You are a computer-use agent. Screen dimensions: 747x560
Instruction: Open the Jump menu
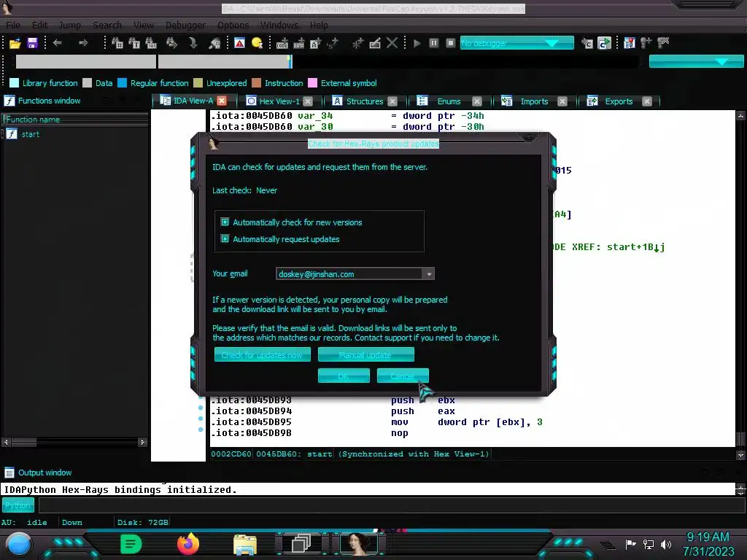click(x=69, y=26)
